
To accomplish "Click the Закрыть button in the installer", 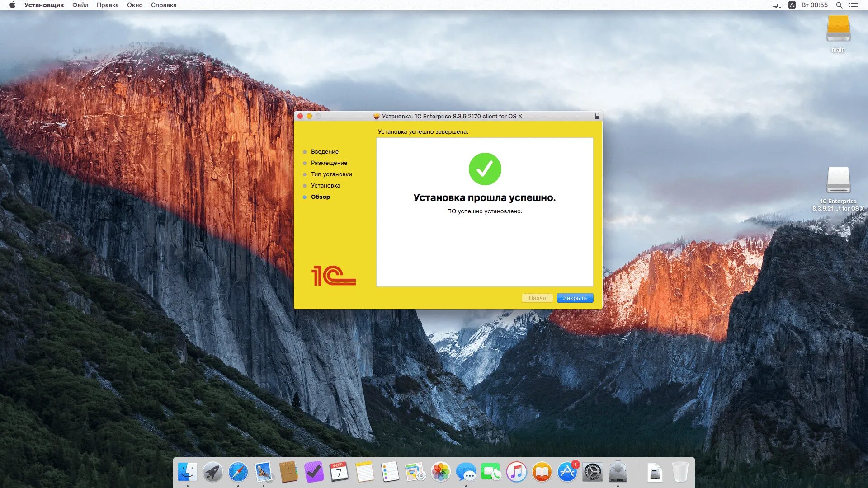I will (575, 298).
